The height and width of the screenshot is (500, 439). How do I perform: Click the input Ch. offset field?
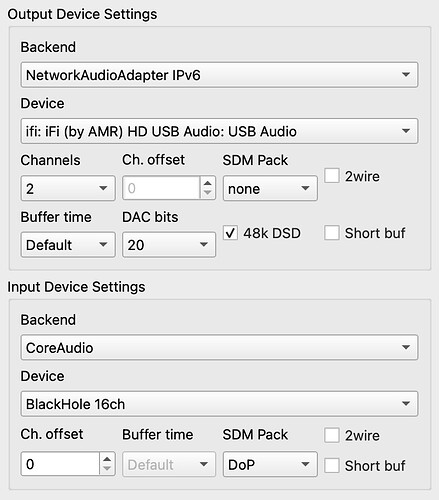coord(60,464)
